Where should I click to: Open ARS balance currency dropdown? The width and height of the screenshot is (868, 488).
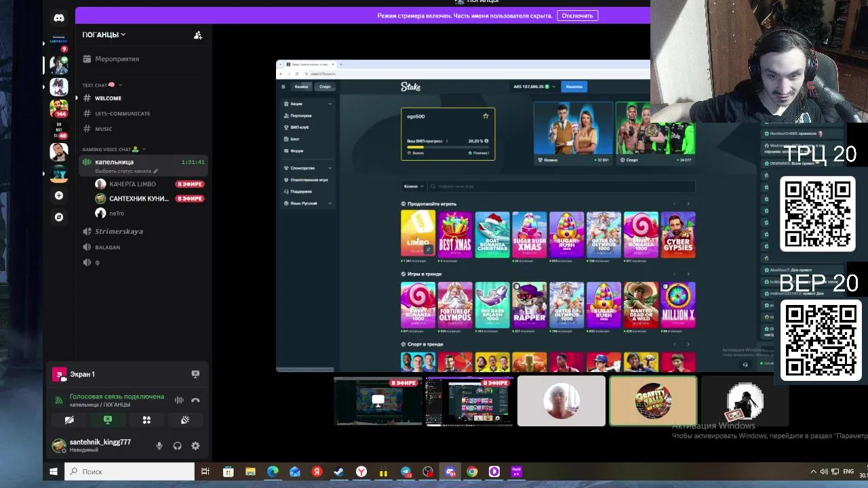click(534, 87)
